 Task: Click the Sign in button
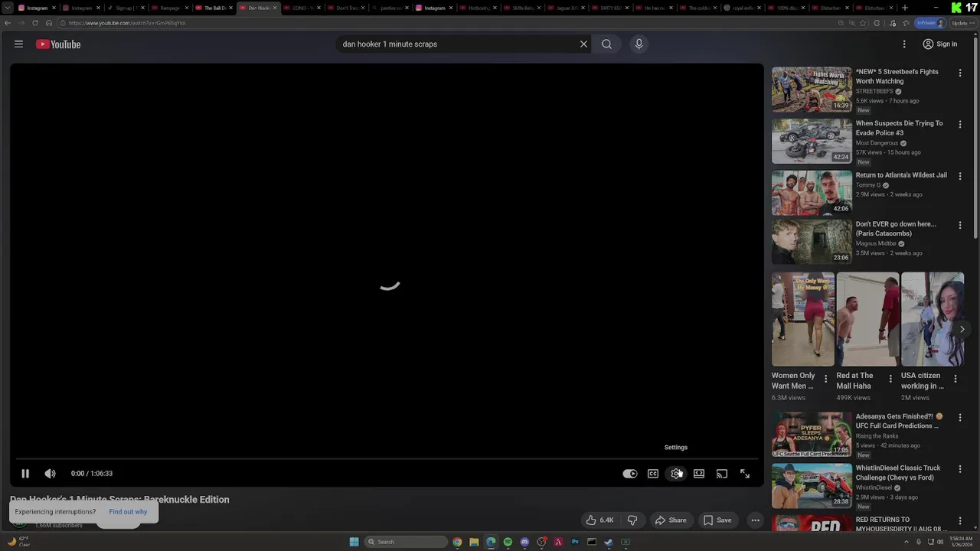[x=940, y=44]
